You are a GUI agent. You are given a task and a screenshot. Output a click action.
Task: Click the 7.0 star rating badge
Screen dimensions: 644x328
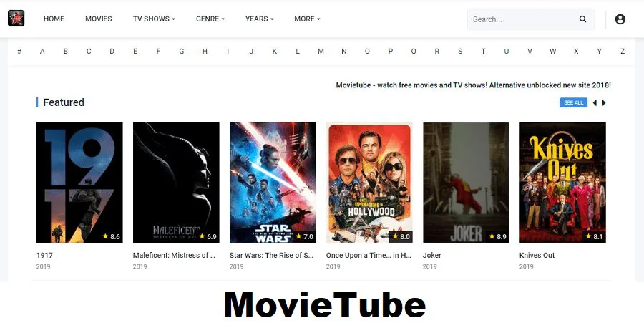coord(304,236)
